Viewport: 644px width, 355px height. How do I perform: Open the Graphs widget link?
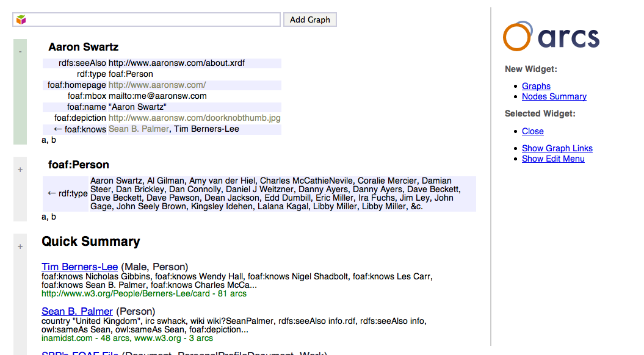point(536,86)
